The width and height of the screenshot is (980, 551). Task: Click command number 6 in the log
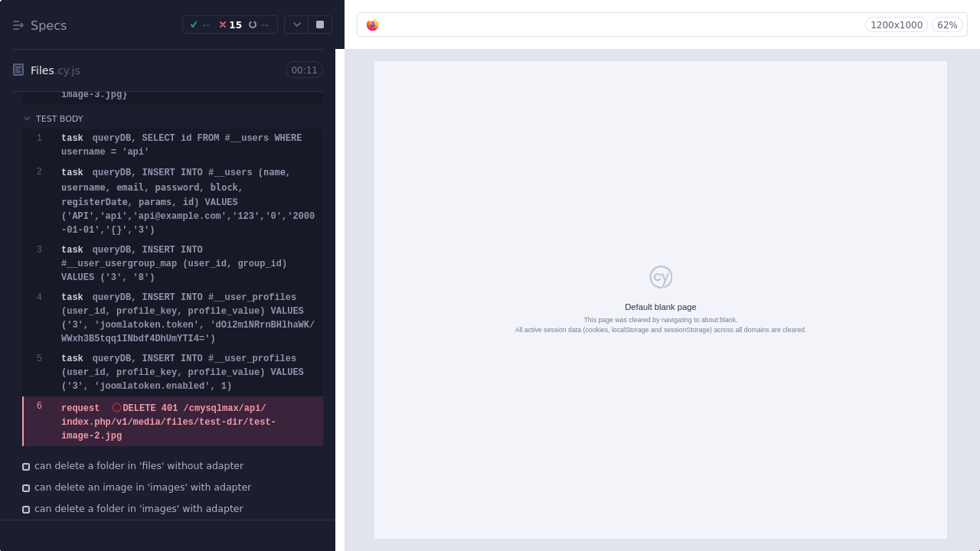coord(40,406)
